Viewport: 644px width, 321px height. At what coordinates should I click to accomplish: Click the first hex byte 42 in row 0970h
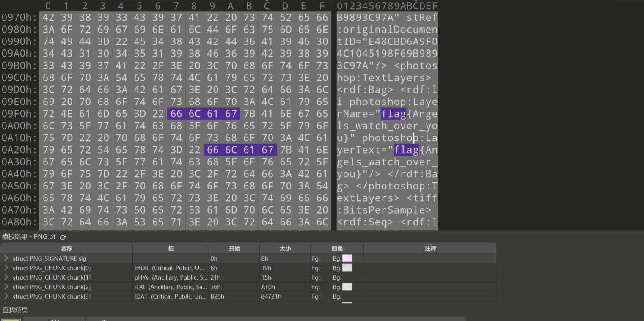coord(48,17)
